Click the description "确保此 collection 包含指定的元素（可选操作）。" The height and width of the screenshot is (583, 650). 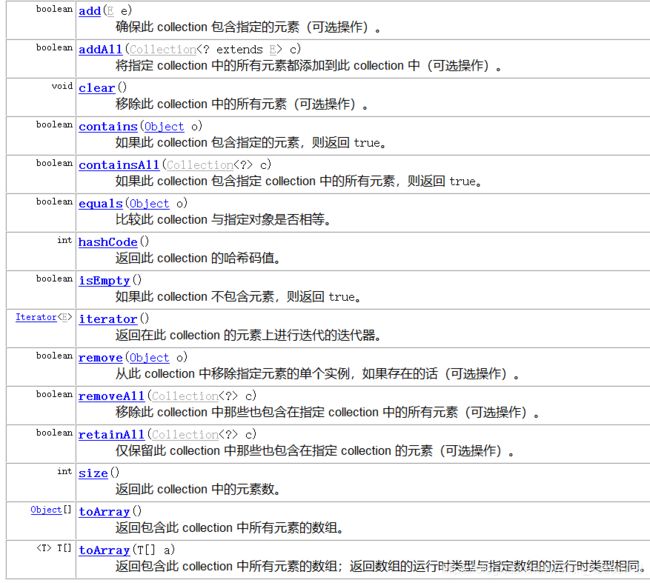[x=248, y=27]
